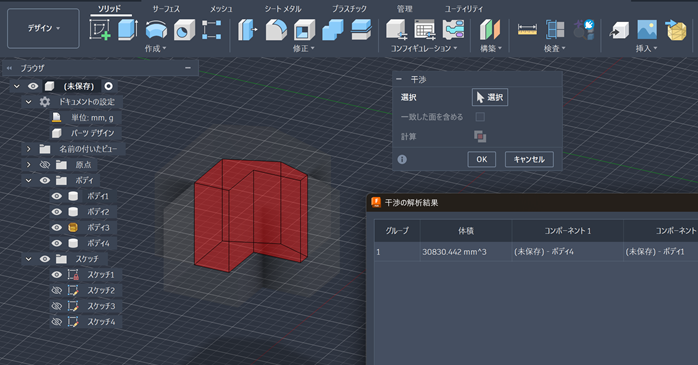The image size is (698, 365).
Task: Hide ボディ3 using its eye icon
Action: click(x=57, y=227)
